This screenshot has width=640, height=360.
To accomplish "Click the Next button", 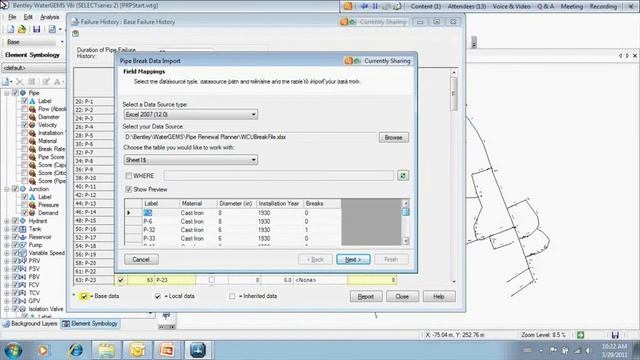I will point(353,259).
